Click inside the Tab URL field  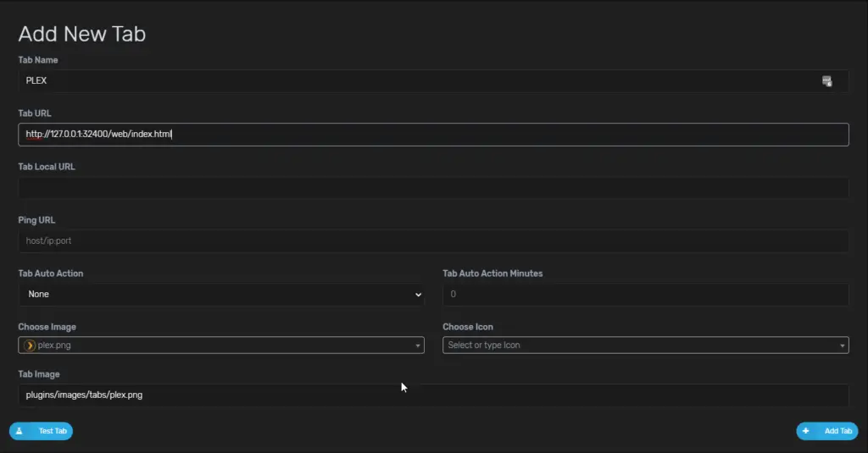pos(433,135)
